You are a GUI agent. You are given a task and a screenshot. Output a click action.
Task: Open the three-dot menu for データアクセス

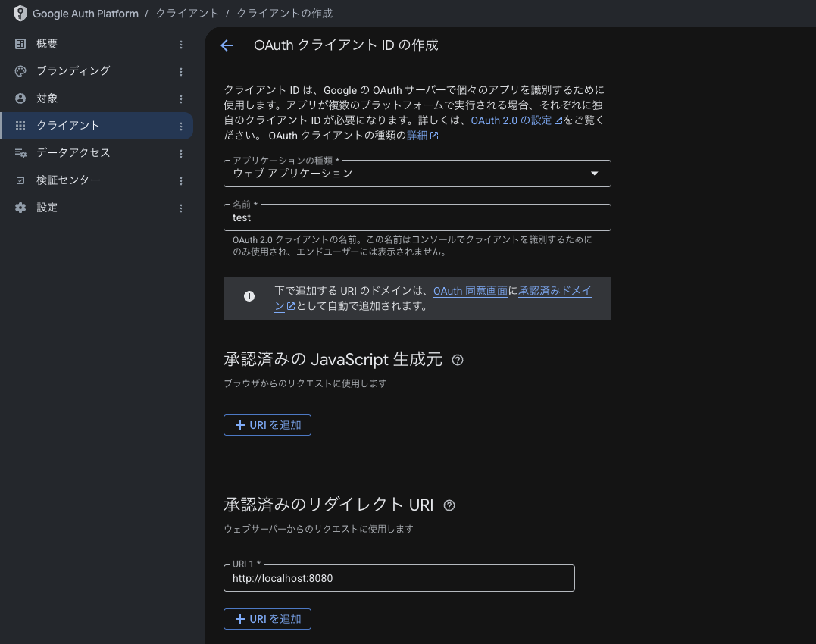click(x=181, y=154)
